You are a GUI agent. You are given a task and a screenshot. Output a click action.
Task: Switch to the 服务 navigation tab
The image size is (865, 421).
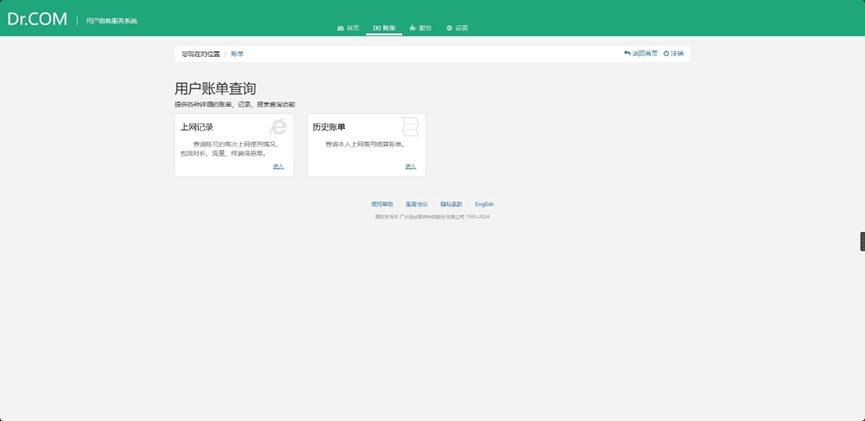(x=421, y=28)
